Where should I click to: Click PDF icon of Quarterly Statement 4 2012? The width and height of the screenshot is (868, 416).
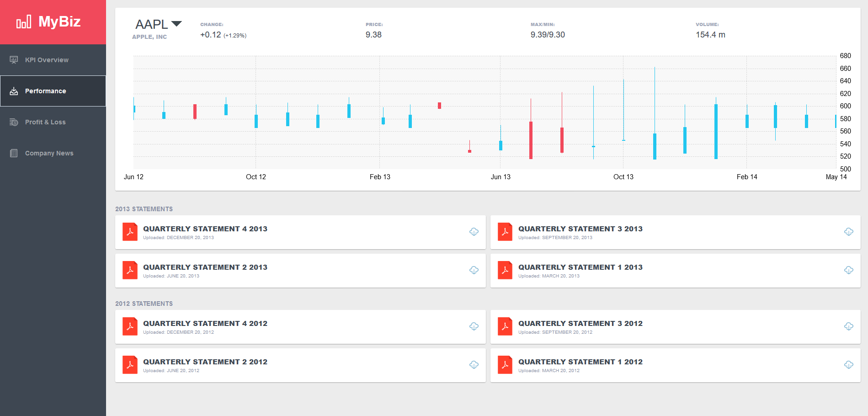[x=130, y=326]
